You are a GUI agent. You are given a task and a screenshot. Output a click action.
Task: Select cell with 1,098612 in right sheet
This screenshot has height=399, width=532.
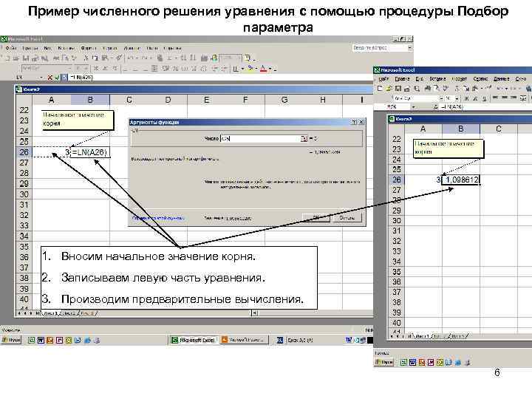pyautogui.click(x=461, y=180)
